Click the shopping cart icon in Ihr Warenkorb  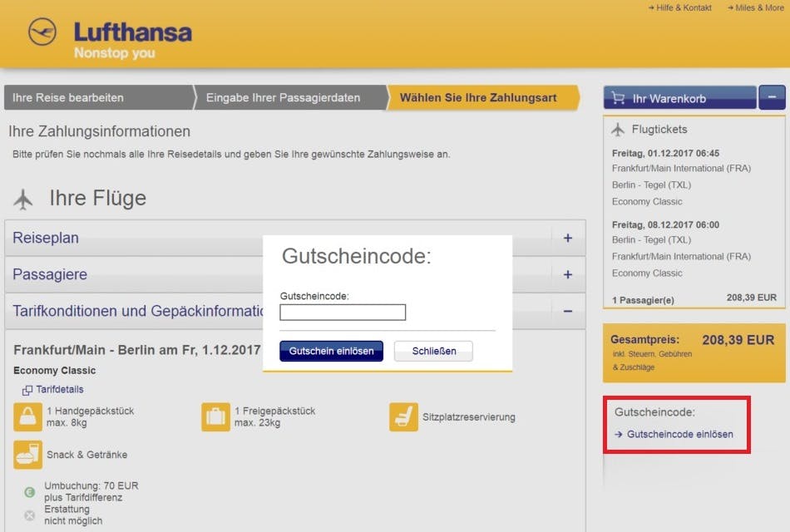click(618, 98)
